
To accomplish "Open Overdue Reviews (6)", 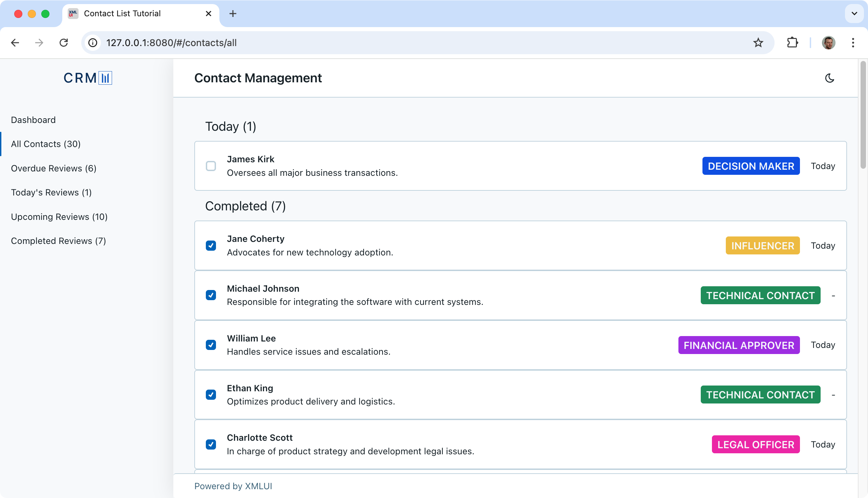I will click(x=53, y=168).
